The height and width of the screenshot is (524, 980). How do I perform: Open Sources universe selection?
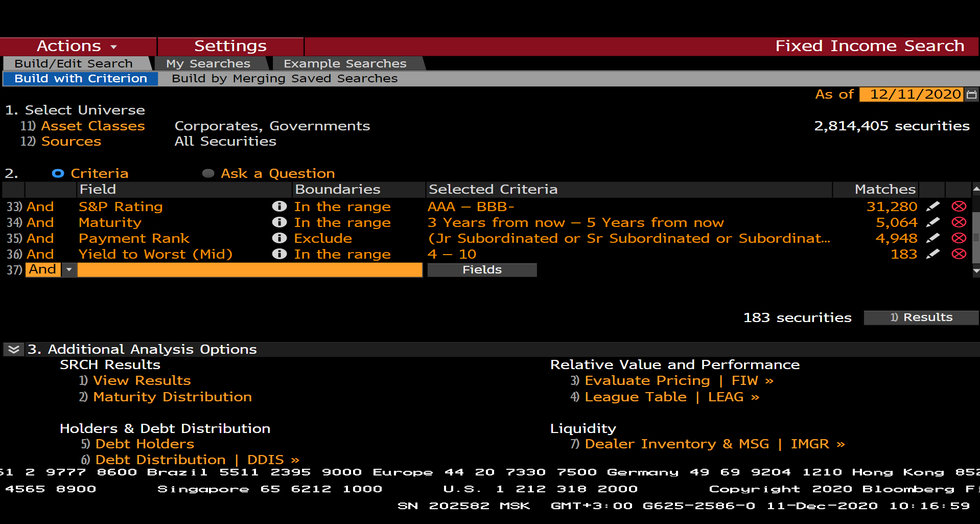point(71,141)
